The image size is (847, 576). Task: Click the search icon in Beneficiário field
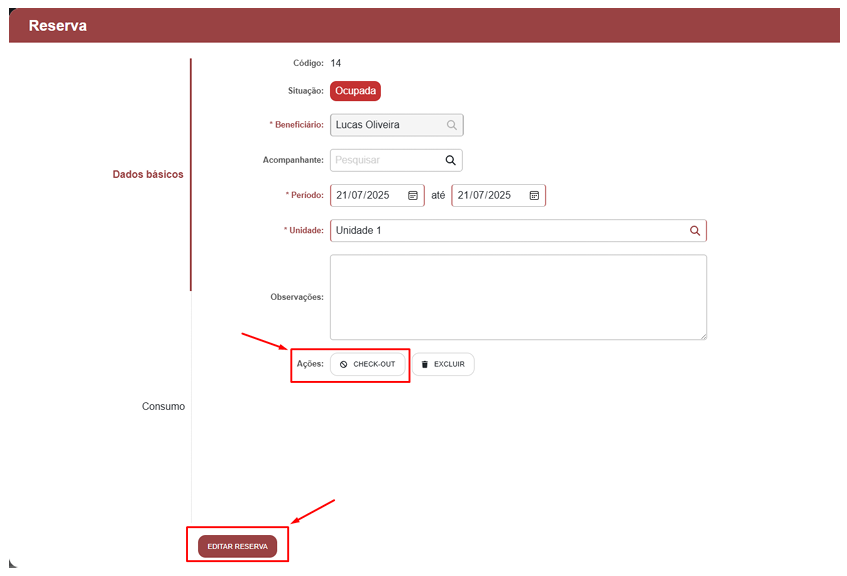coord(451,125)
